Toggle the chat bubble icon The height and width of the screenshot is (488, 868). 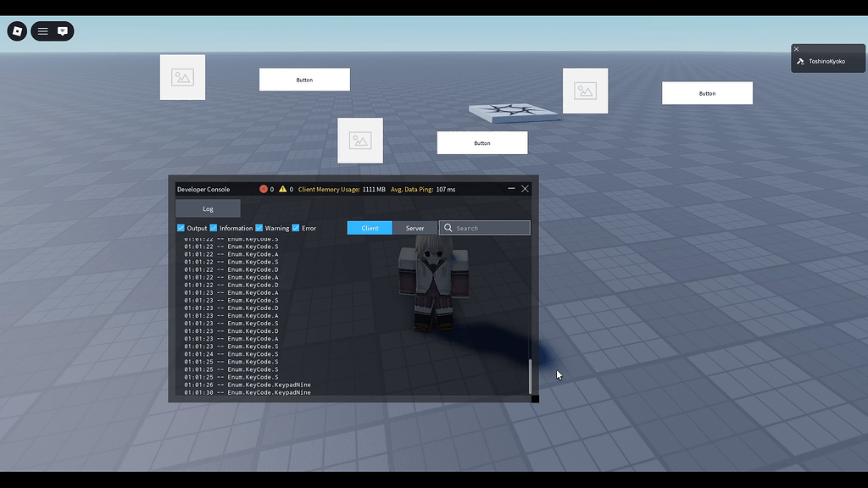tap(63, 31)
